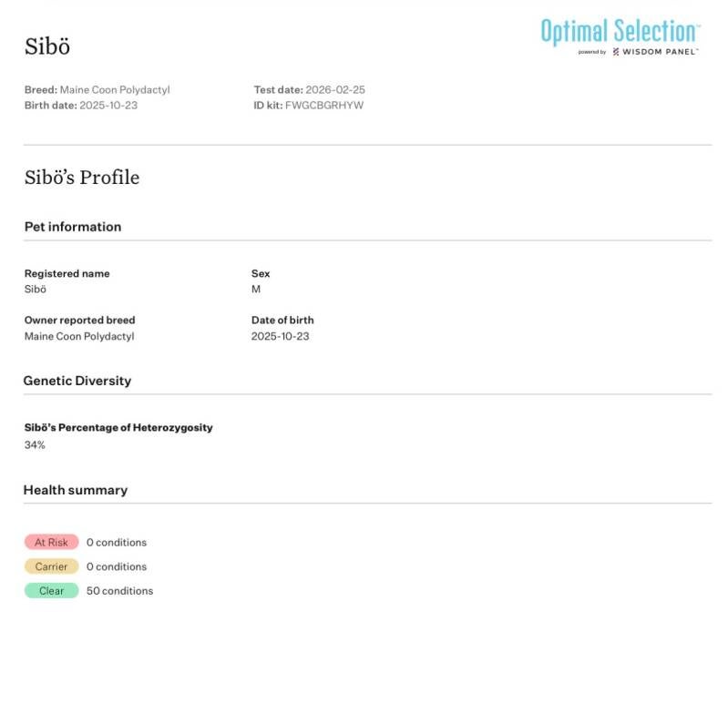Image resolution: width=728 pixels, height=713 pixels.
Task: Click the Owner reported breed value
Action: coord(79,336)
